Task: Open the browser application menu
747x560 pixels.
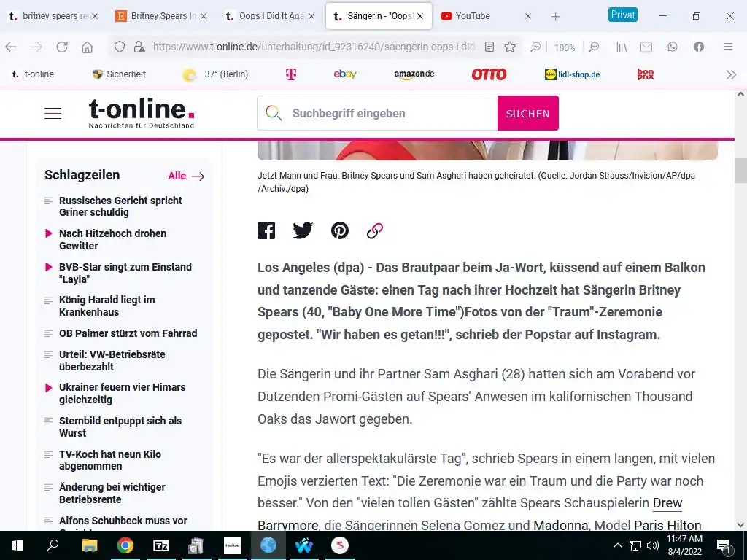Action: 728,47
